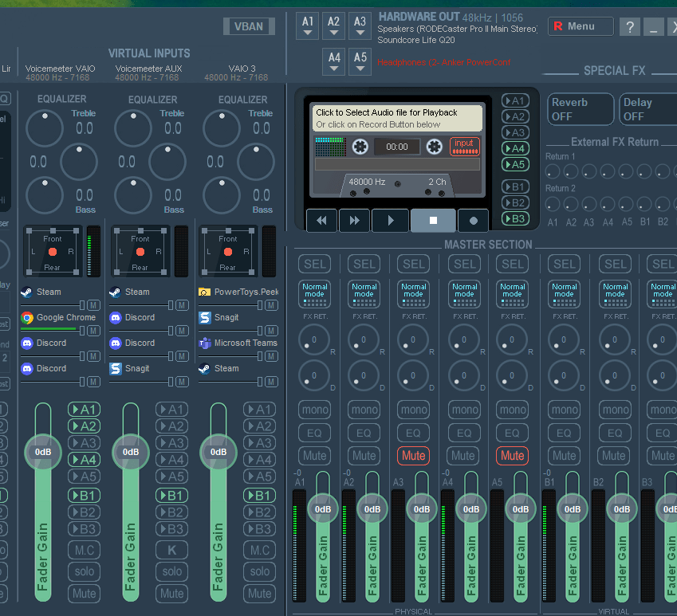Click the Microsoft Teams app icon
677x616 pixels.
pyautogui.click(x=204, y=343)
